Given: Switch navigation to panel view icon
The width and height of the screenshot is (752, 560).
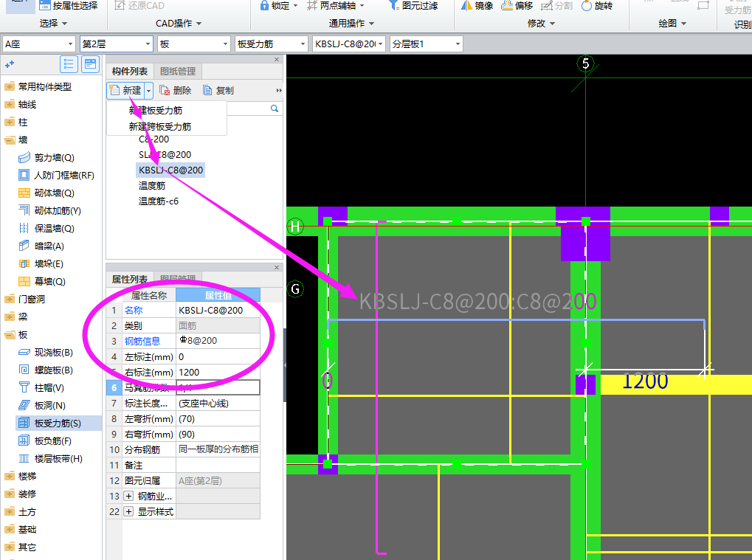Looking at the screenshot, I should pyautogui.click(x=90, y=63).
